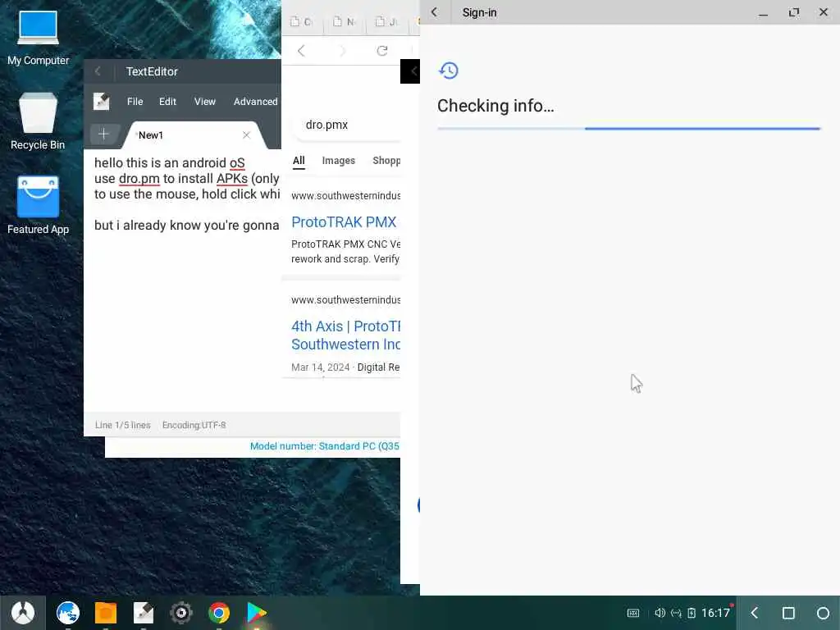Screen dimensions: 840x630
Task: Open the TextEditor taskbar icon
Action: point(143,613)
